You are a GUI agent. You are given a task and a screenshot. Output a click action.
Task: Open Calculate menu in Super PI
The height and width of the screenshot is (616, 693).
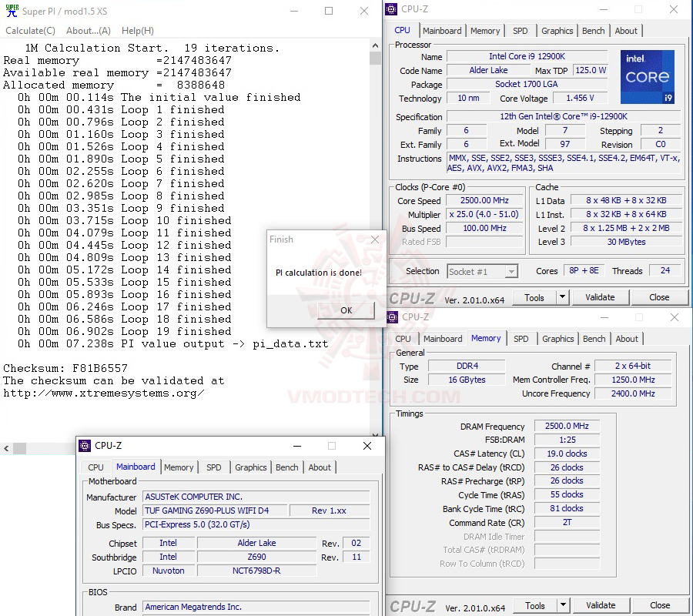(x=30, y=31)
